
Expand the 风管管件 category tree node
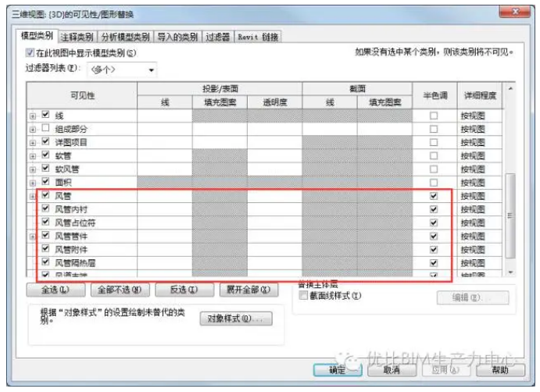click(x=33, y=236)
